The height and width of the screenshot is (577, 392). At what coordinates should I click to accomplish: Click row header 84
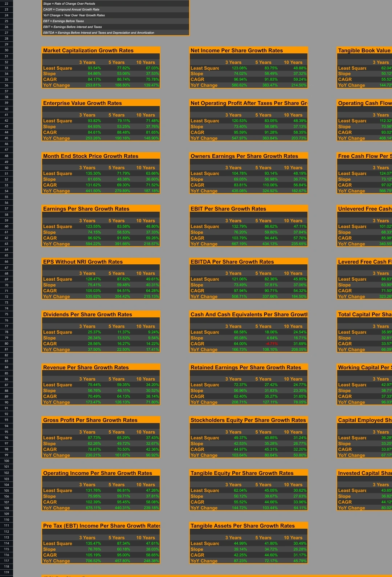coord(6,367)
